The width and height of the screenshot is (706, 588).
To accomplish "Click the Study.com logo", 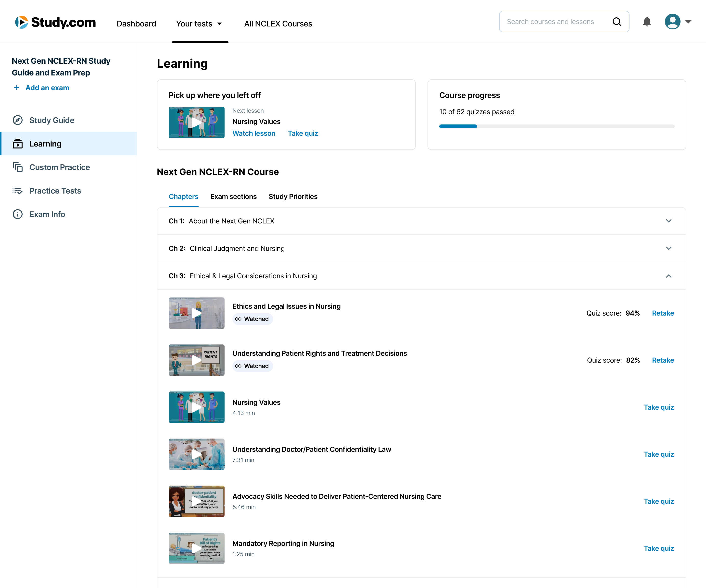I will coord(55,22).
